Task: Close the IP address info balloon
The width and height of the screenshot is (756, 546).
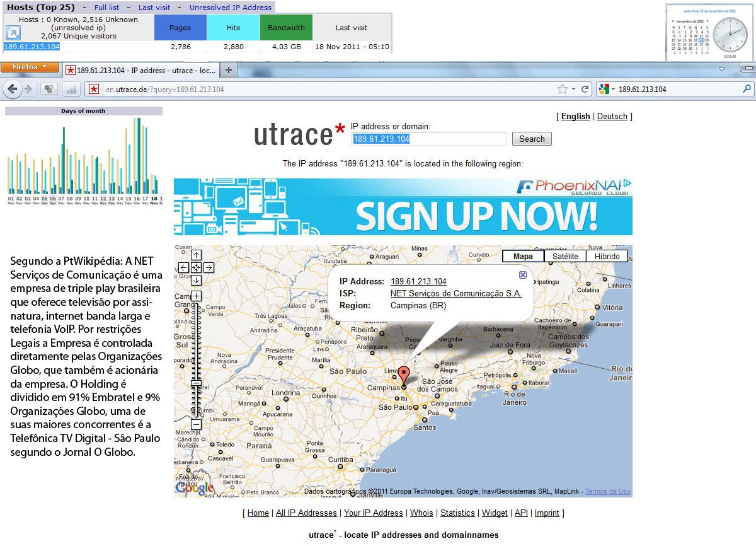Action: 522,275
